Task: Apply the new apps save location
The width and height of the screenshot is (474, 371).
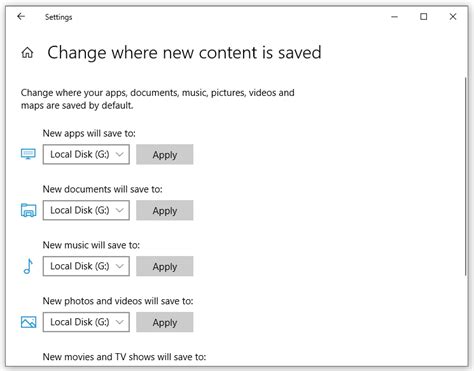Action: (x=165, y=154)
